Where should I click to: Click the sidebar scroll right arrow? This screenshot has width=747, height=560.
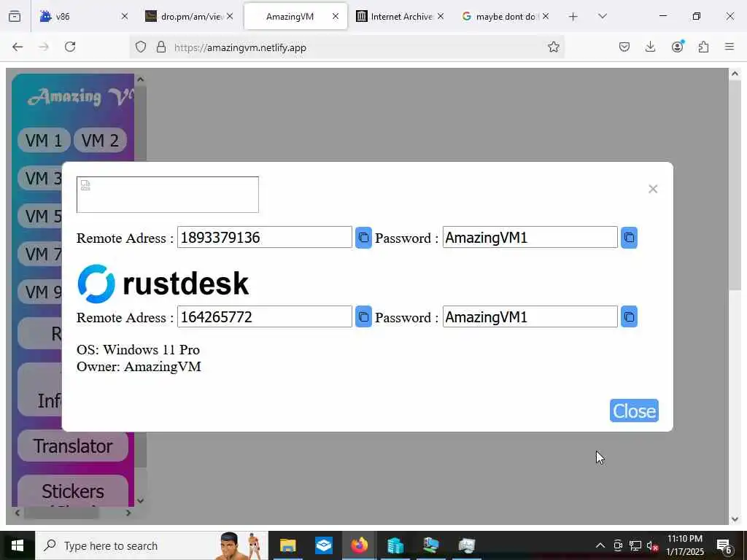128,513
